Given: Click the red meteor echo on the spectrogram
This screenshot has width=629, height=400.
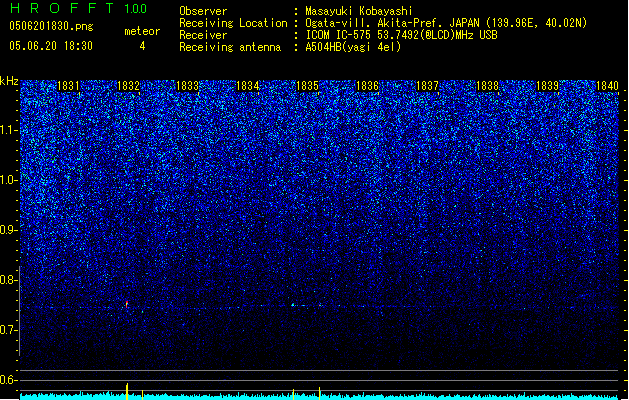Looking at the screenshot, I should point(127,304).
